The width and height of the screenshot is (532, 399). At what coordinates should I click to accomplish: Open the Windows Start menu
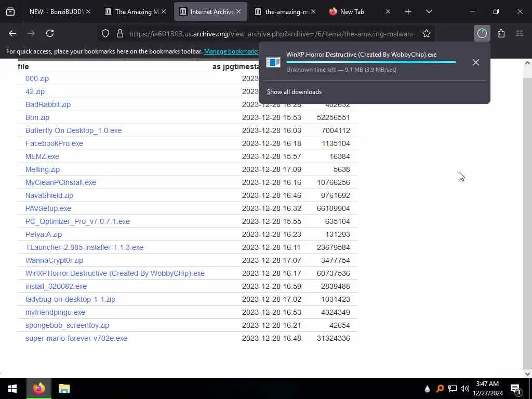click(x=12, y=389)
